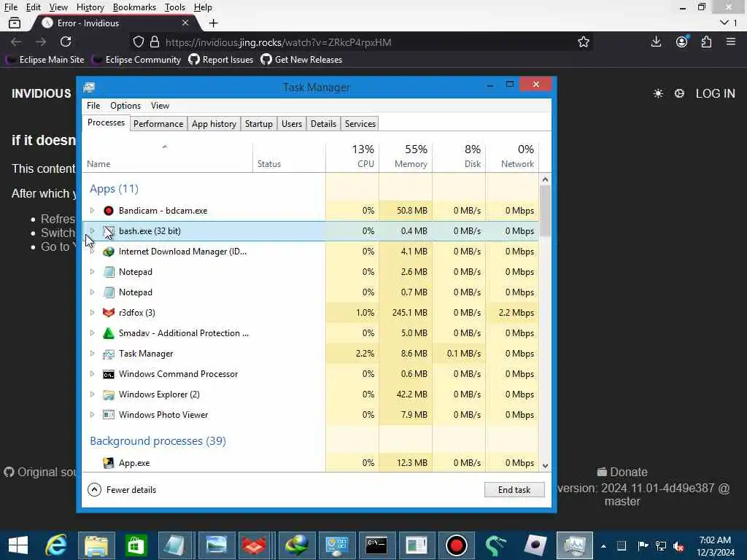
Task: Bookmark this page with the star icon
Action: click(x=583, y=42)
